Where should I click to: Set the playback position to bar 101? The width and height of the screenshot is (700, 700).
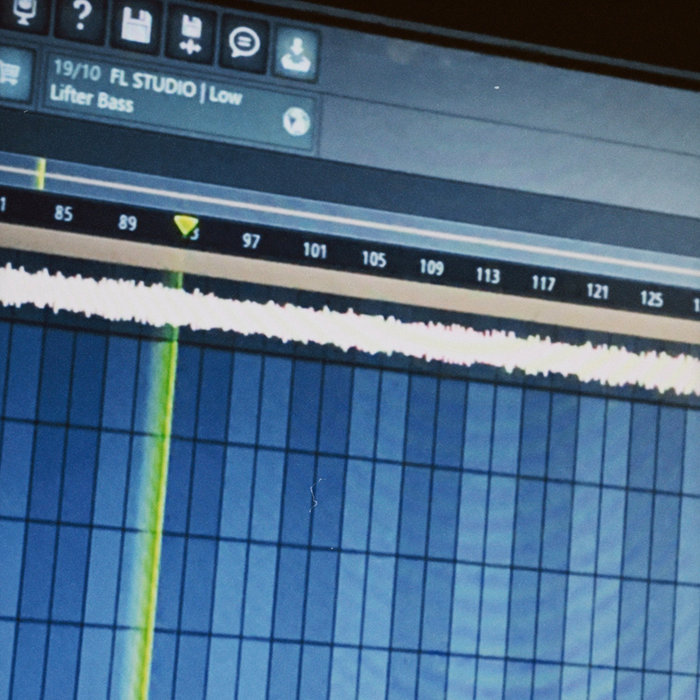pyautogui.click(x=314, y=250)
